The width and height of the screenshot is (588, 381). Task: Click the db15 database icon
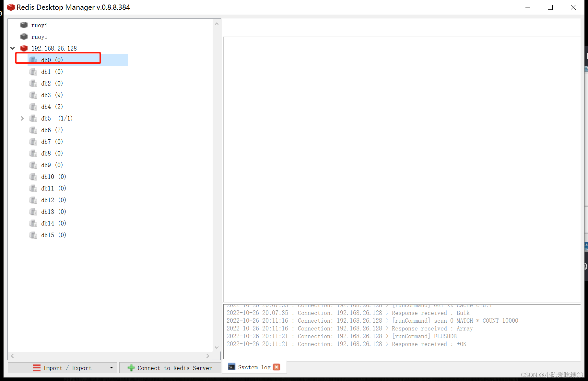(33, 235)
